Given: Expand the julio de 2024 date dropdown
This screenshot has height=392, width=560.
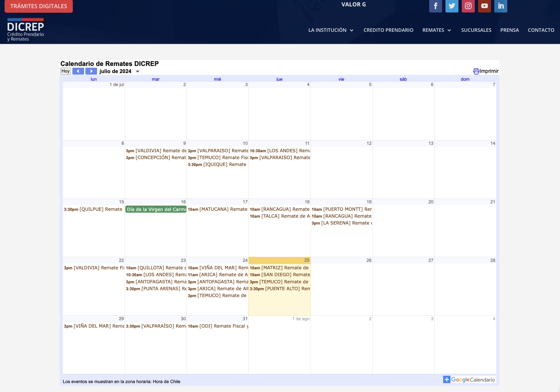Looking at the screenshot, I should [137, 72].
